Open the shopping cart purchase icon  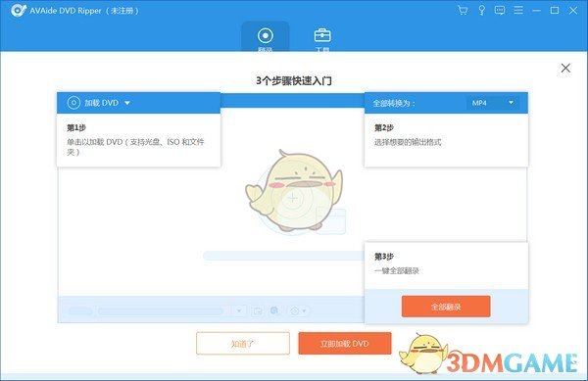coord(463,10)
